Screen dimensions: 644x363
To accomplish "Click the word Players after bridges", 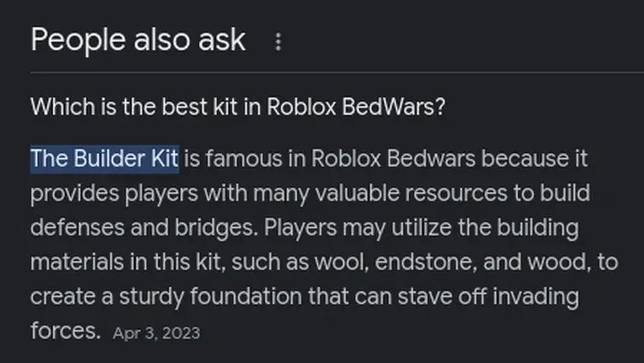I will [300, 228].
